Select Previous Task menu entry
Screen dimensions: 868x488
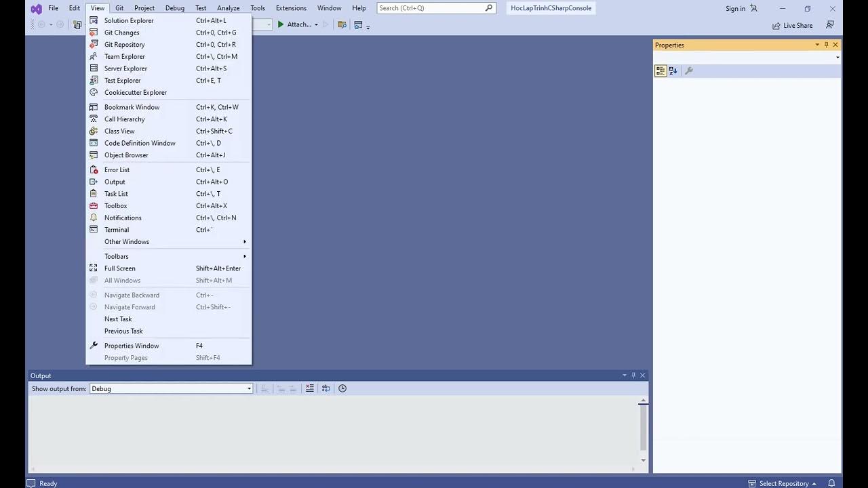pyautogui.click(x=169, y=331)
